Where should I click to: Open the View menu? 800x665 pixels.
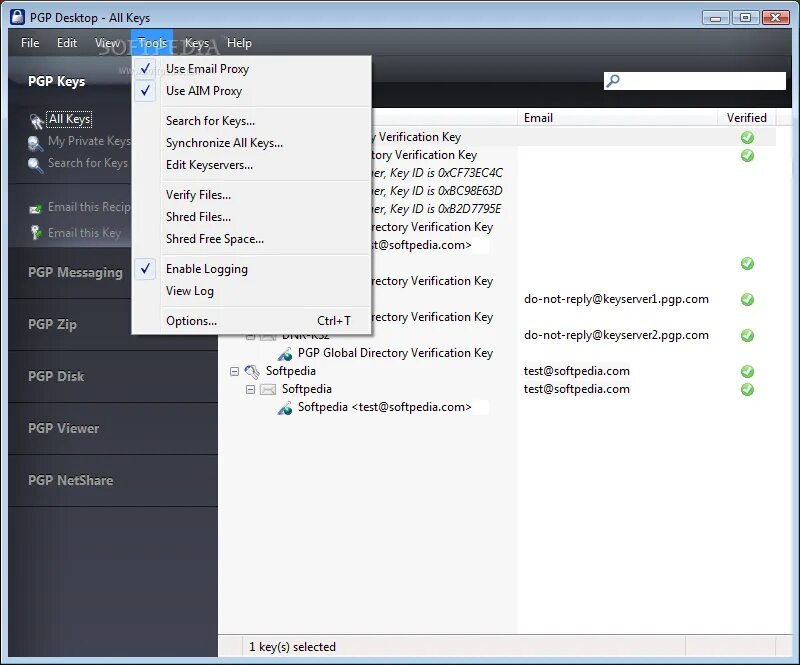107,43
